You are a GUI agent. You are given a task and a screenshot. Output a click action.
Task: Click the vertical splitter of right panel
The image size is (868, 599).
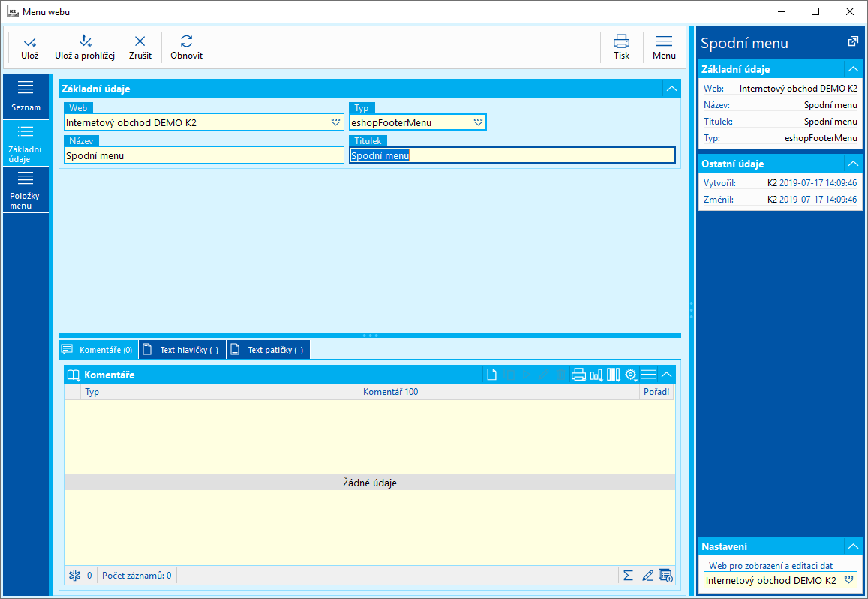[x=692, y=310]
